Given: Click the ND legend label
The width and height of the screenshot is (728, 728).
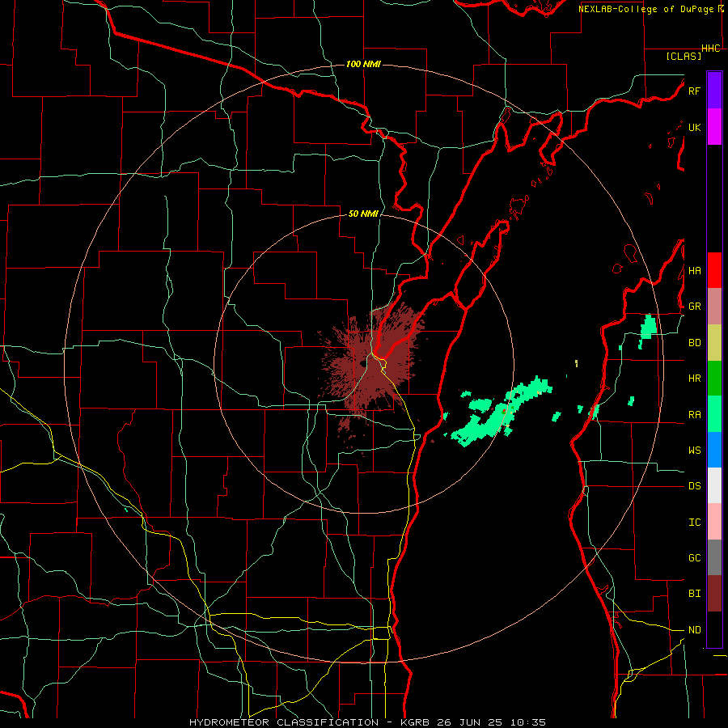Looking at the screenshot, I should (x=694, y=630).
